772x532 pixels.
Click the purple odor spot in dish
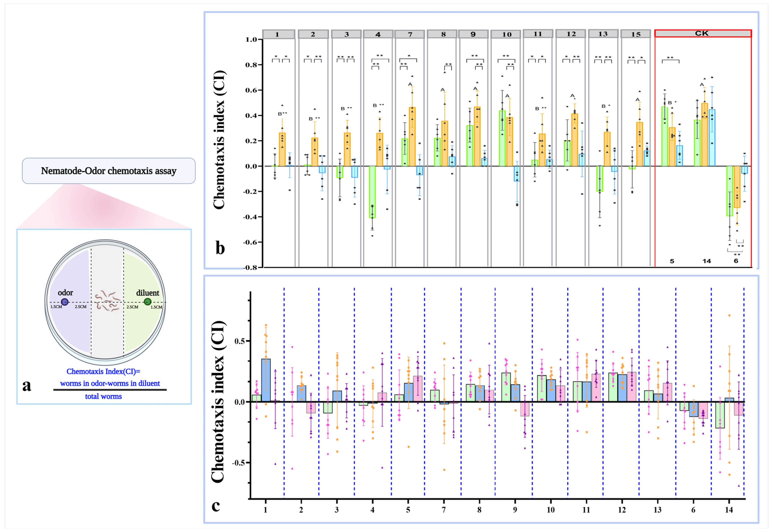tap(65, 302)
